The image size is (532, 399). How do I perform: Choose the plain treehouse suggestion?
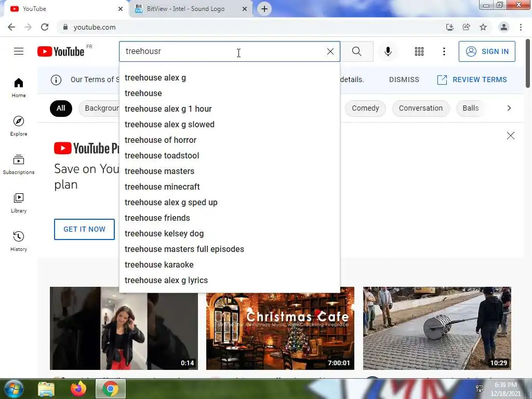229,94
